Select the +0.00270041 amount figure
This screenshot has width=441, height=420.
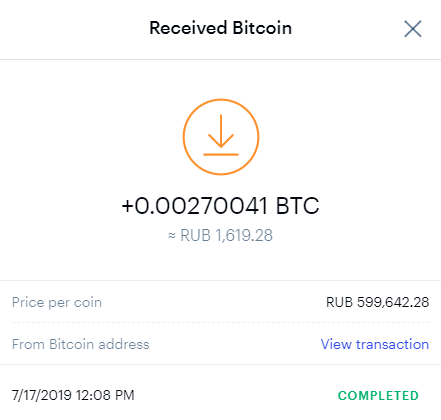tap(194, 206)
